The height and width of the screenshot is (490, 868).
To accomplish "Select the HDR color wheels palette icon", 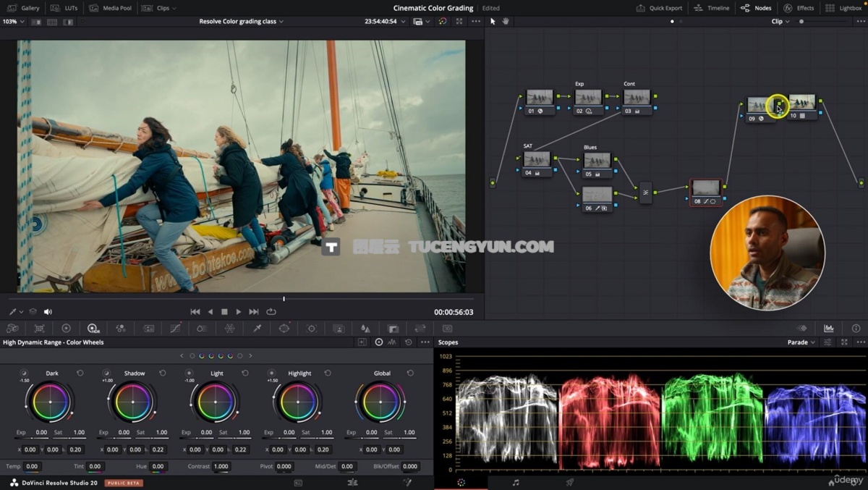I will pos(93,328).
